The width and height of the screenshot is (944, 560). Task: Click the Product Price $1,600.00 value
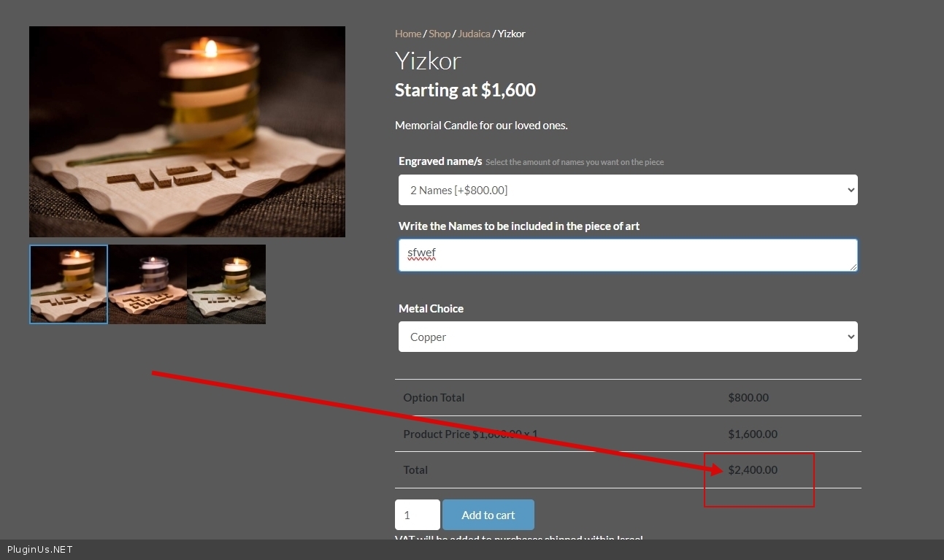tap(753, 434)
